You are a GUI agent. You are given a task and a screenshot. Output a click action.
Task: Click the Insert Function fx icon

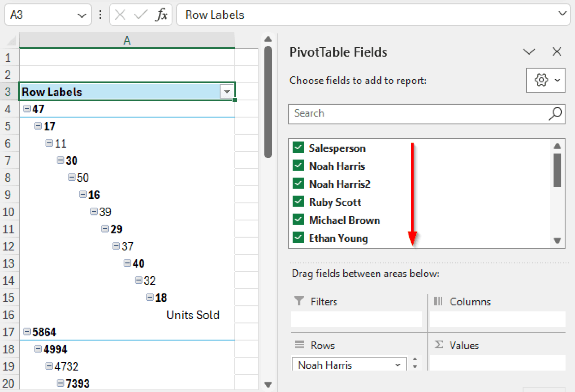click(x=161, y=15)
